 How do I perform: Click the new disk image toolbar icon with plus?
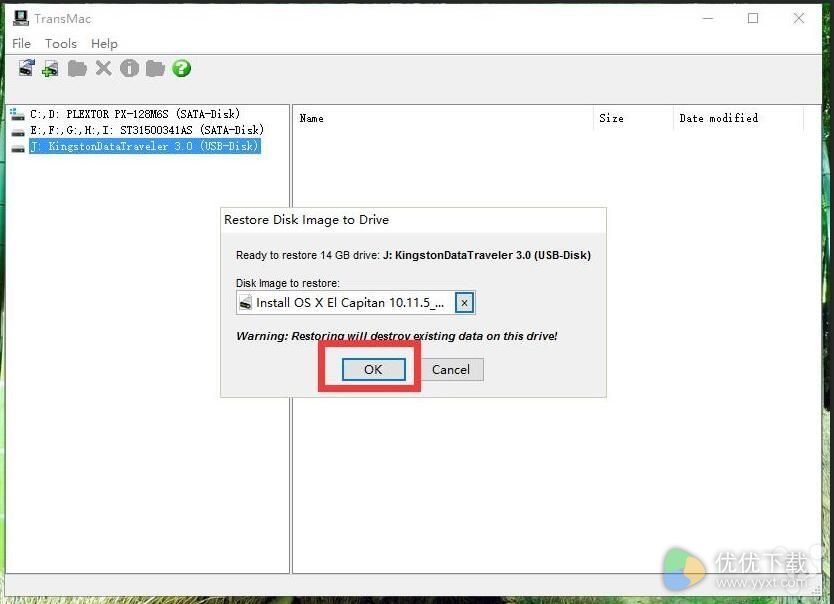click(x=51, y=69)
